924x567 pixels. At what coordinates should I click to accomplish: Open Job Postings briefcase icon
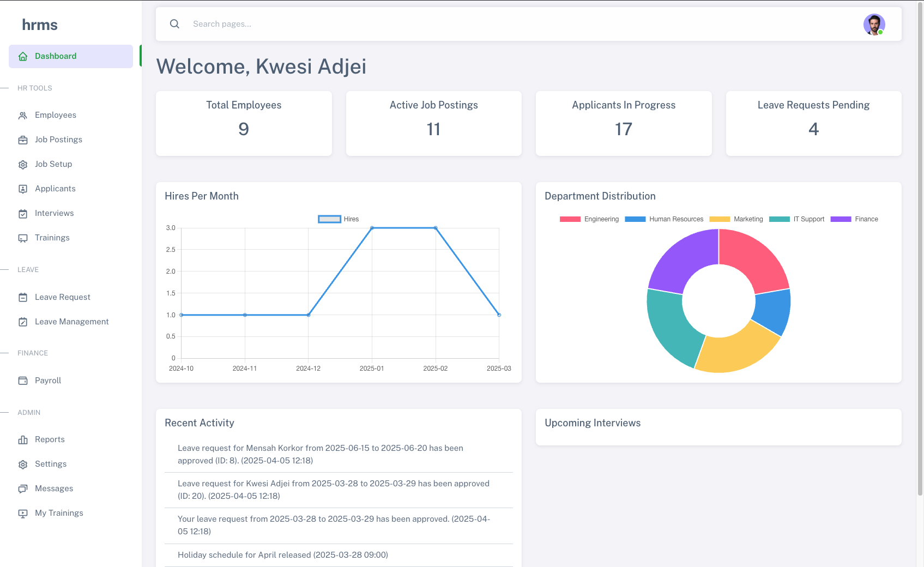pos(23,140)
